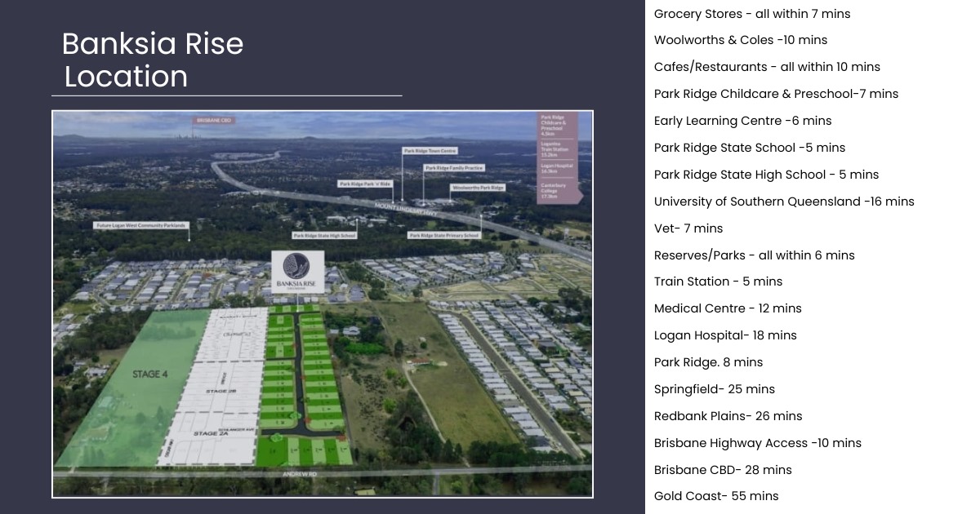Click the Park Ridge State Primary School marker

point(444,235)
